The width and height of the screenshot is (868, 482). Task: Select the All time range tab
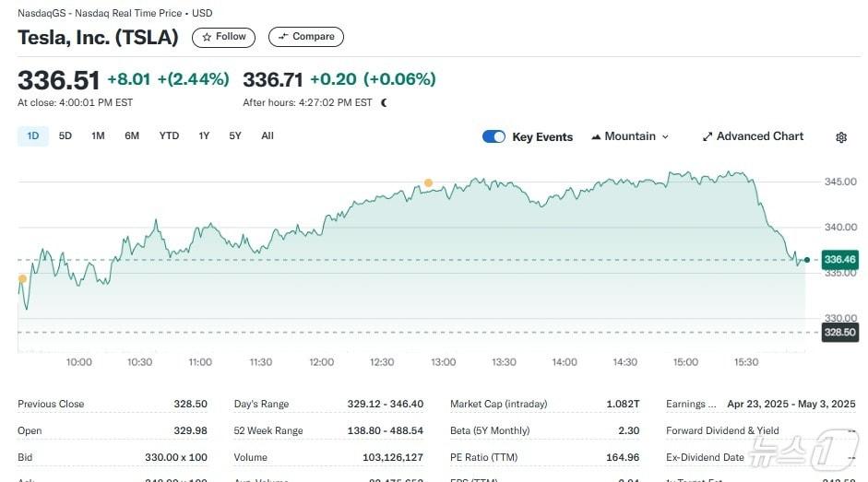[268, 136]
